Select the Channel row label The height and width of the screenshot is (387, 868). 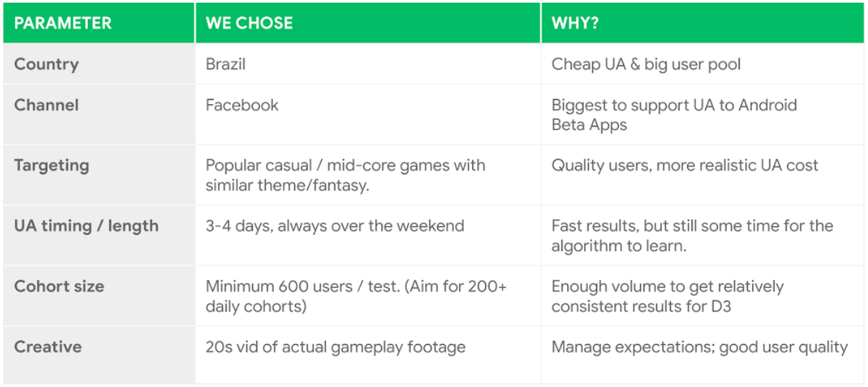46,105
